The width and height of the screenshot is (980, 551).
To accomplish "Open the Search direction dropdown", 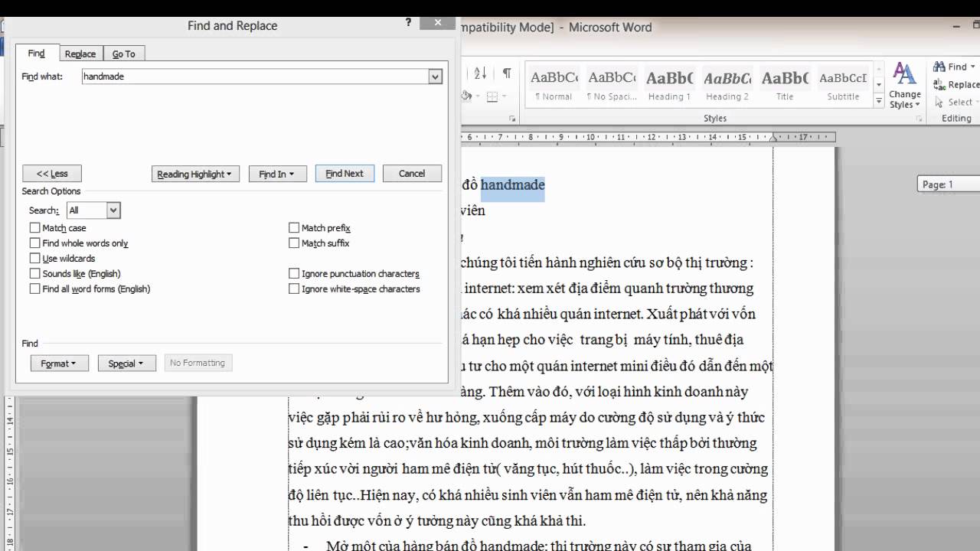I will tap(113, 210).
